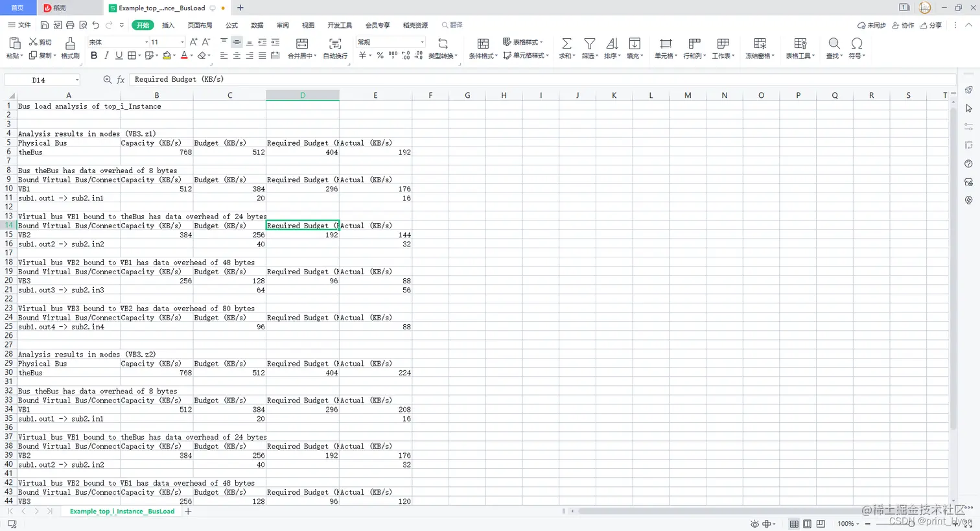Switch to the Home (首页) tab
The height and width of the screenshot is (531, 980).
click(x=17, y=8)
